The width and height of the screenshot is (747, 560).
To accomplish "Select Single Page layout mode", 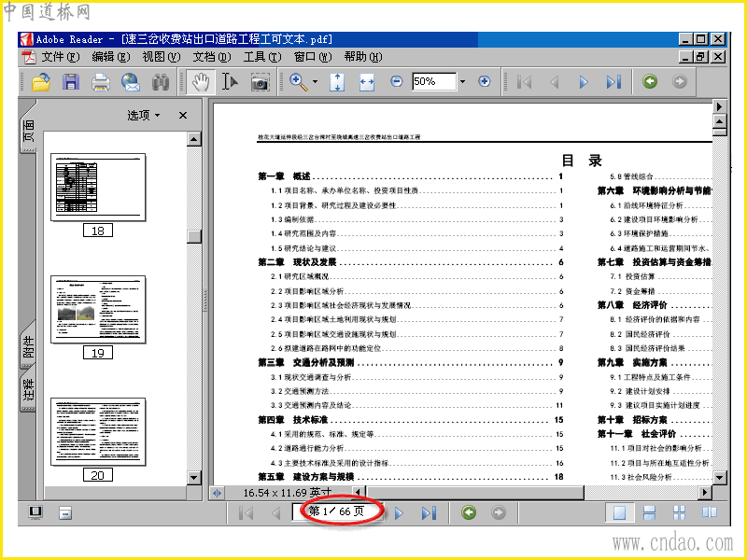I will [619, 512].
